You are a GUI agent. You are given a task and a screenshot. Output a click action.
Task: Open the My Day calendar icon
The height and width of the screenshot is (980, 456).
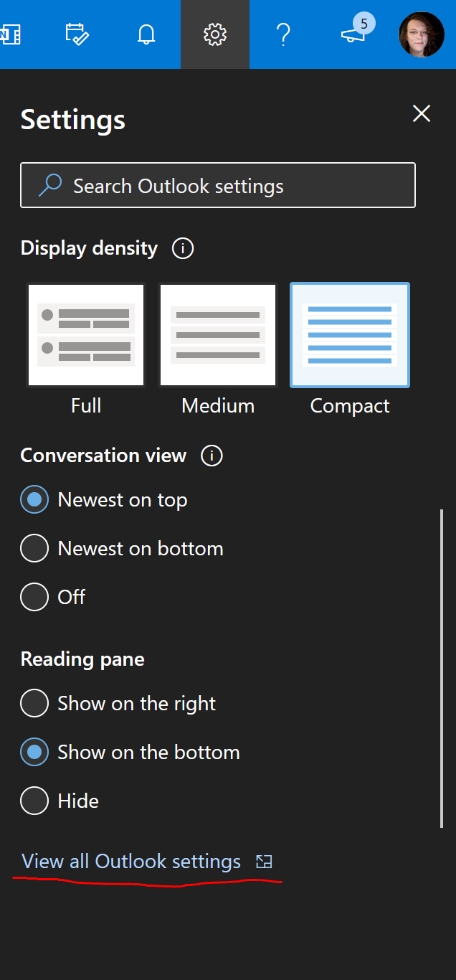point(77,34)
